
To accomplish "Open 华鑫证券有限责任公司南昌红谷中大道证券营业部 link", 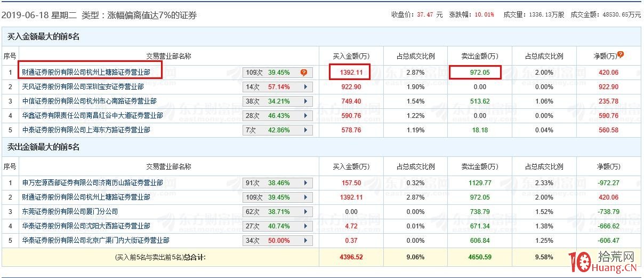I will [x=92, y=115].
